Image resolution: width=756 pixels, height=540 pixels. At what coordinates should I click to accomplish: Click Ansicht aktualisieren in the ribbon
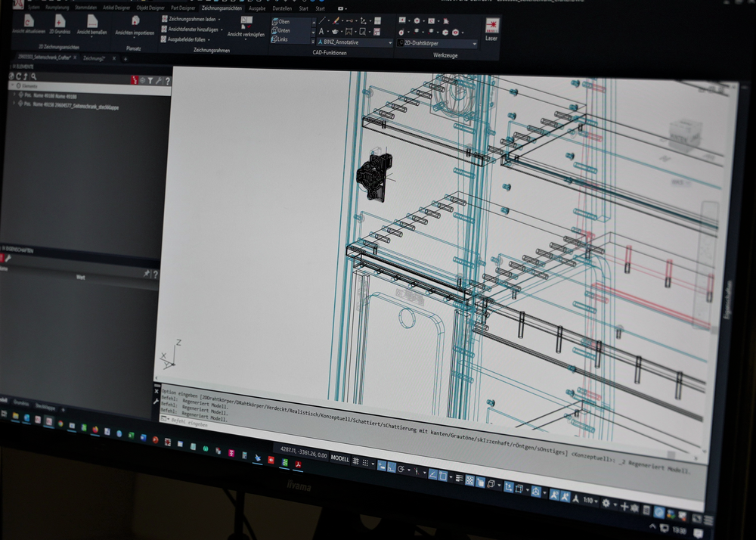[x=28, y=23]
